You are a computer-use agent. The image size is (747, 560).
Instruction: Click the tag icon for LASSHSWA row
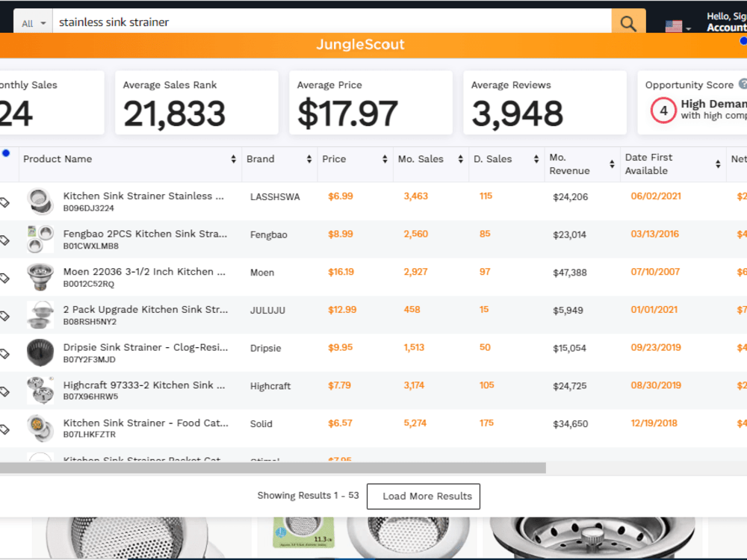coord(4,202)
